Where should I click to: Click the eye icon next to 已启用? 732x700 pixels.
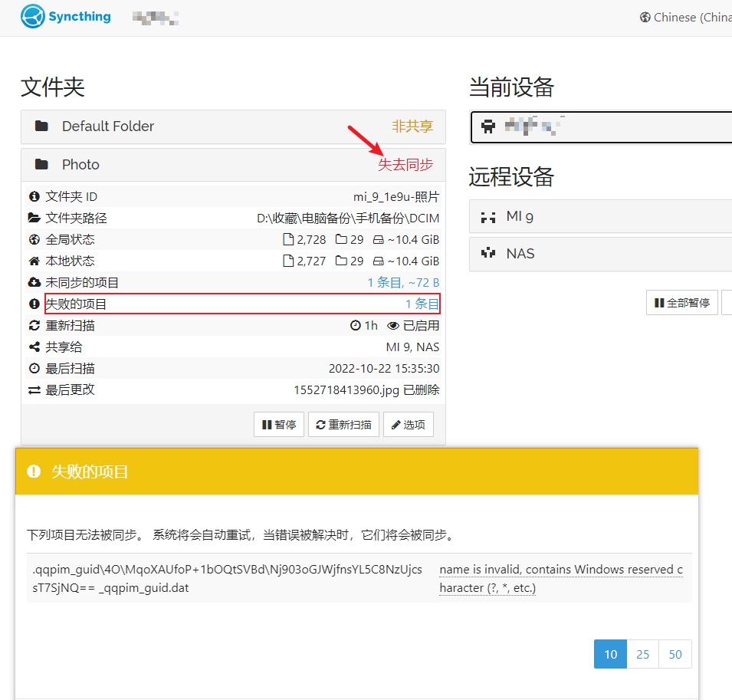[x=393, y=326]
